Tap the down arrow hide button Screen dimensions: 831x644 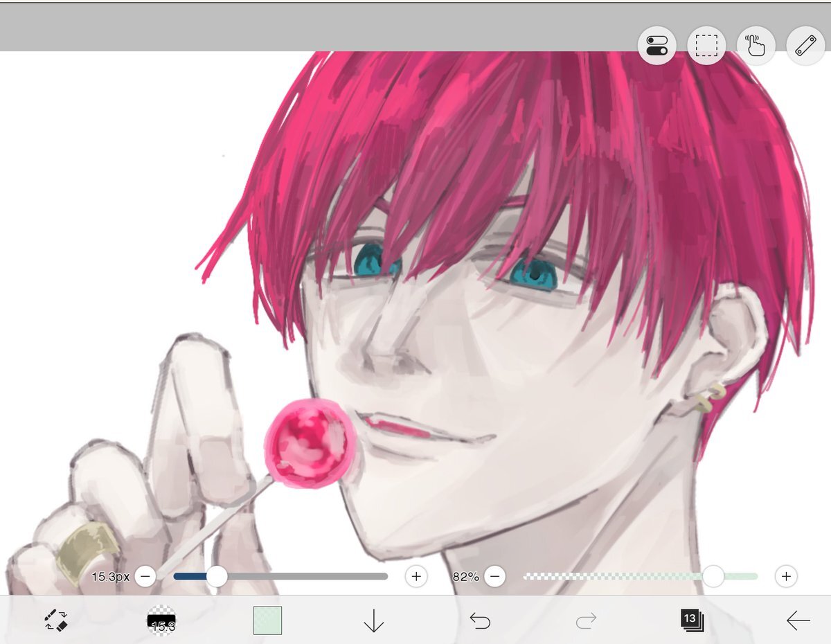(x=373, y=620)
